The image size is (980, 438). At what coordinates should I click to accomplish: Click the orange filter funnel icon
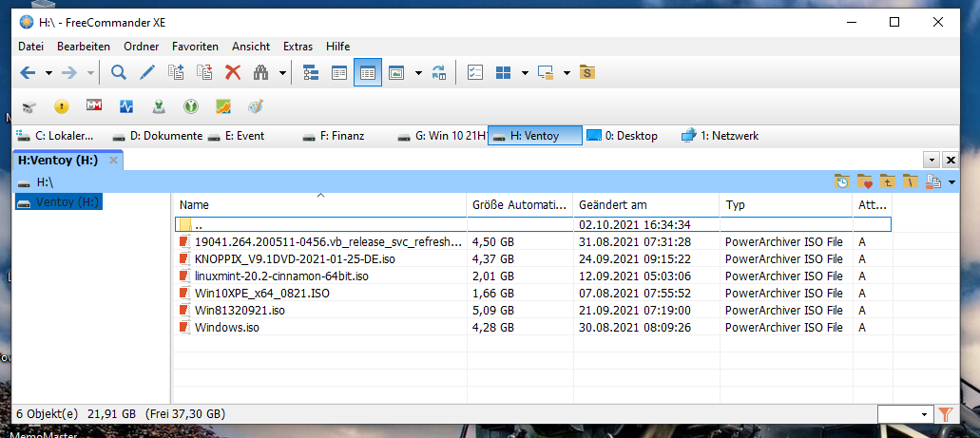(x=945, y=413)
